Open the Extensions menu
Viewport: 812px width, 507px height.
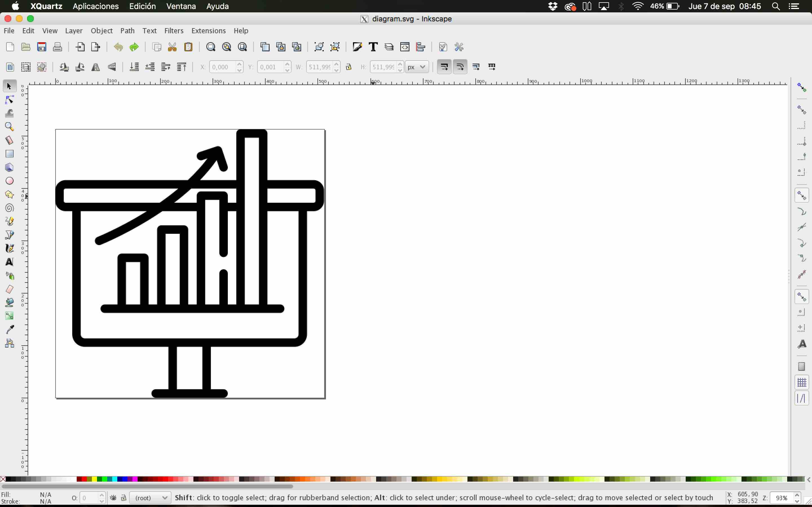(208, 31)
